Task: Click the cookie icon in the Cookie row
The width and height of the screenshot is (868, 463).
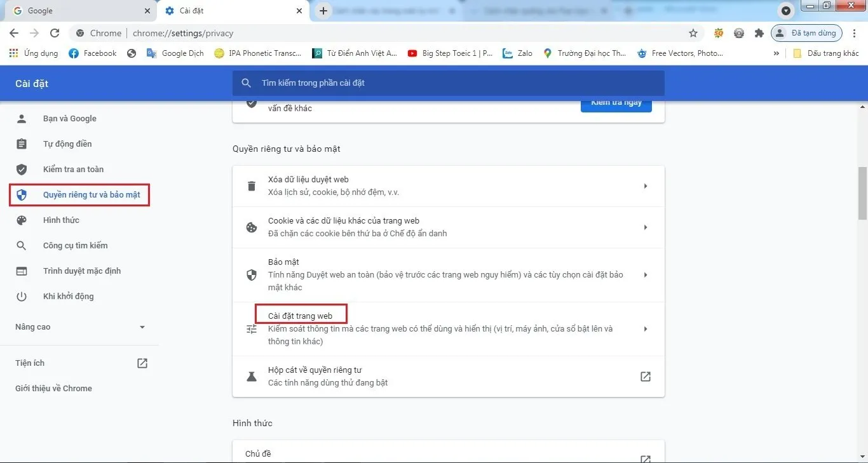Action: [x=252, y=227]
